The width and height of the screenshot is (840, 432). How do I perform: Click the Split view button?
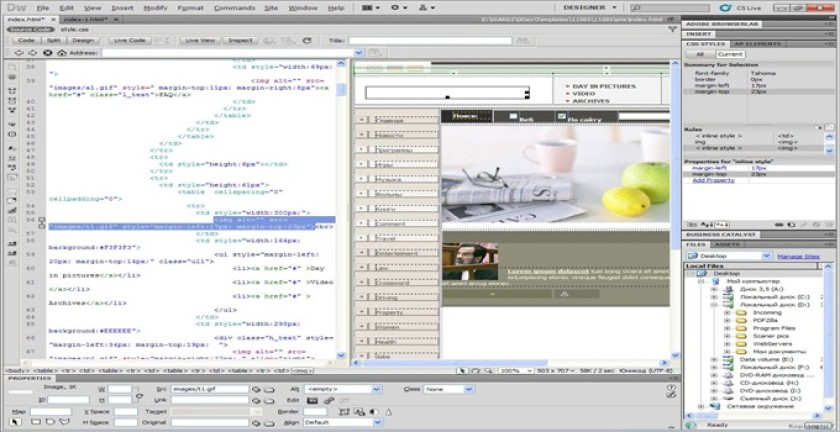tap(54, 40)
